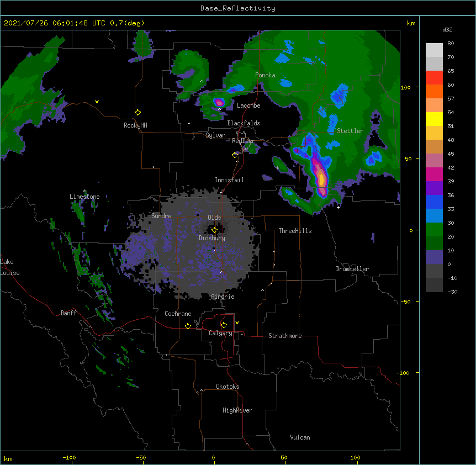Click the yellow diamond marker above Calgary label
476x465 pixels.
pos(224,325)
